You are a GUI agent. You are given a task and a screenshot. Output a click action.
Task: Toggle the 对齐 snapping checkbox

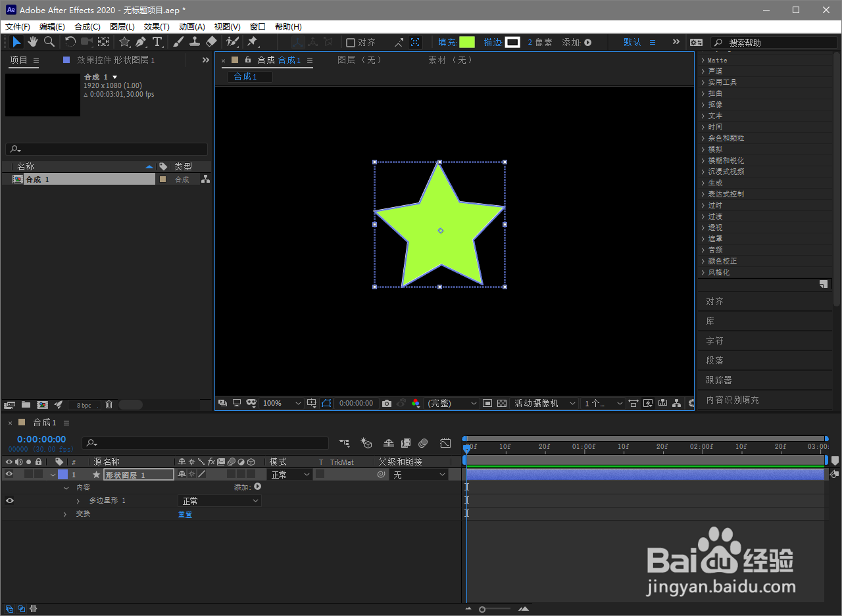351,43
